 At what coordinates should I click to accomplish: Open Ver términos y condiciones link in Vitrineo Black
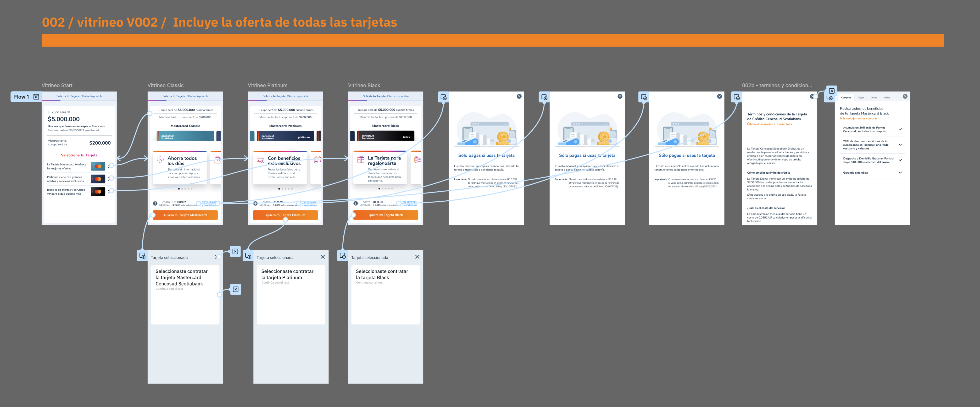coord(410,203)
